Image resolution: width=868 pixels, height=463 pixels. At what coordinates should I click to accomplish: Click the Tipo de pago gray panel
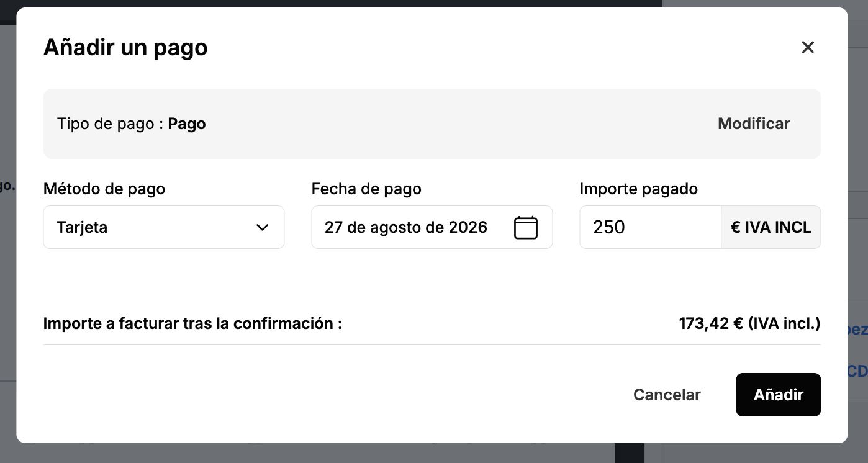coord(432,124)
